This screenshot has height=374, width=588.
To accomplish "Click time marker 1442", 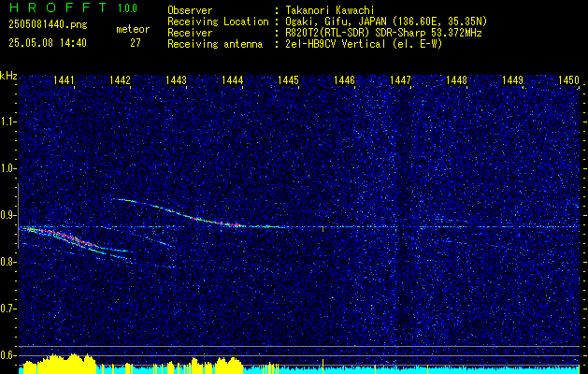I will (x=120, y=79).
